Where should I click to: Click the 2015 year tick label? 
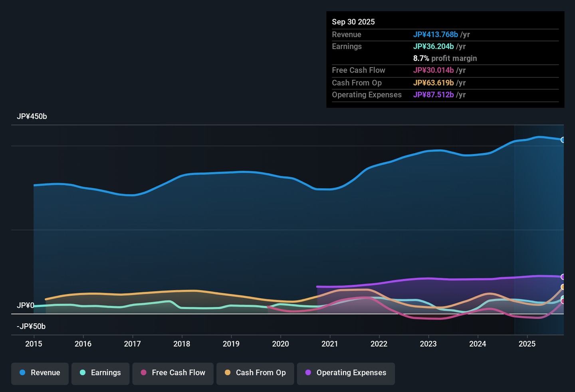tap(34, 344)
